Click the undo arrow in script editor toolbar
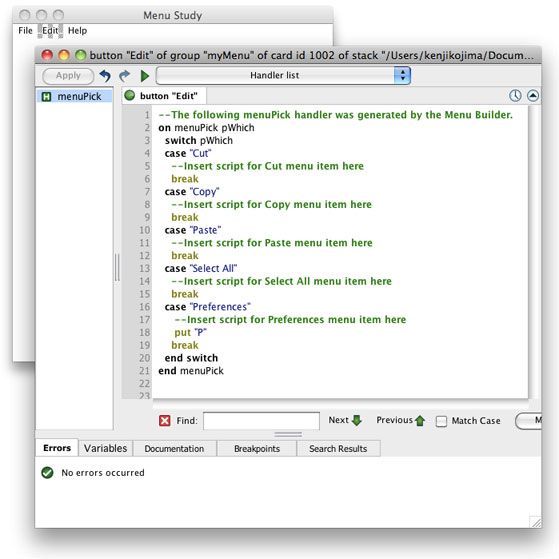The width and height of the screenshot is (559, 559). pyautogui.click(x=105, y=76)
